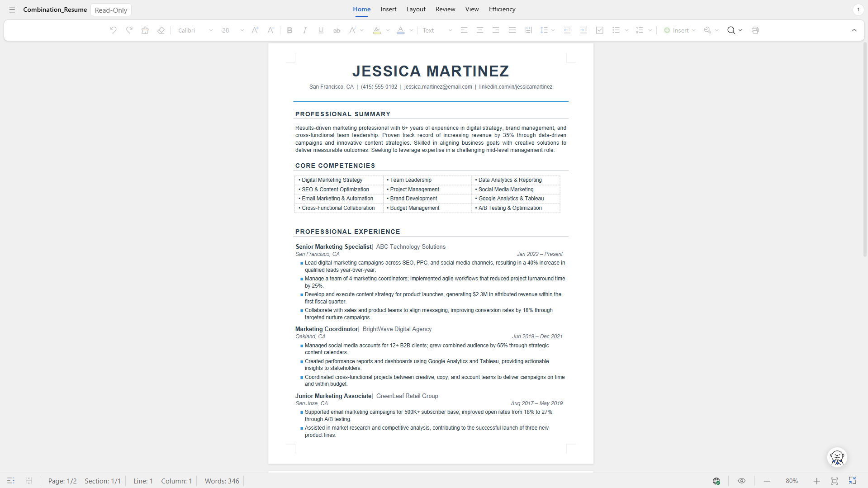Align text left
This screenshot has height=488, width=868.
(x=464, y=30)
